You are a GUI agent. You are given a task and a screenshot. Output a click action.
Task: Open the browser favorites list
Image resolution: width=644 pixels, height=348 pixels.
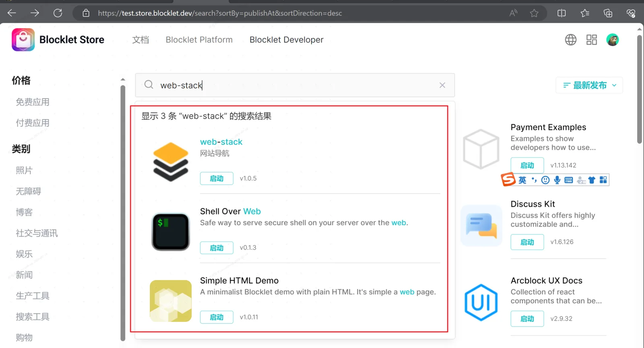585,13
